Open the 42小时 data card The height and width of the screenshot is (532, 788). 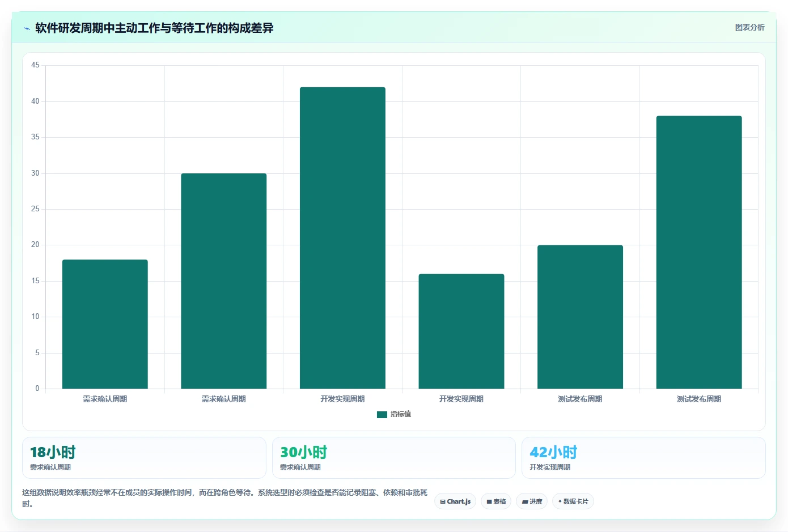[643, 458]
